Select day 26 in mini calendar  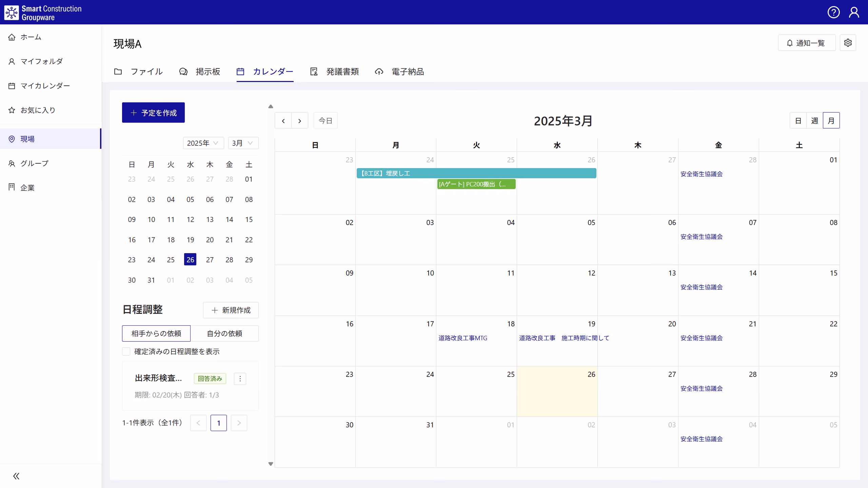click(190, 260)
